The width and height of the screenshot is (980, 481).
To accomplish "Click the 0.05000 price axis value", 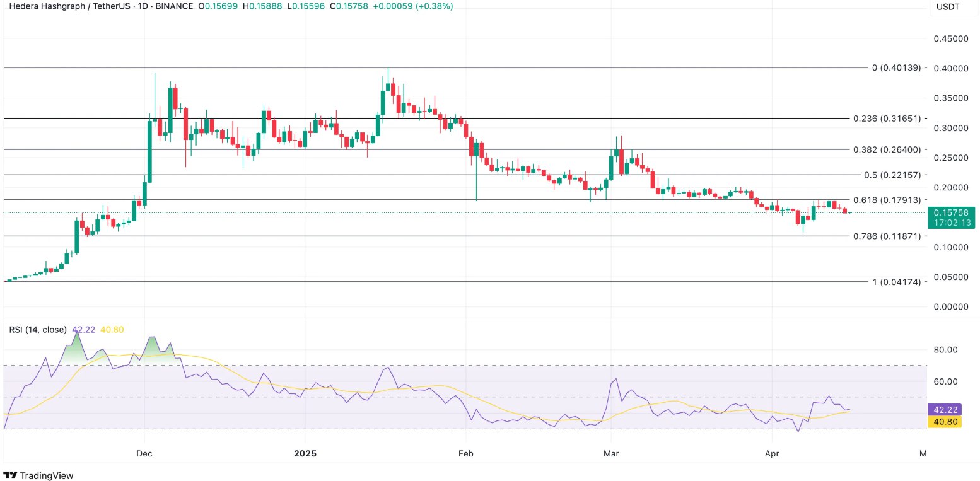I will pyautogui.click(x=951, y=277).
